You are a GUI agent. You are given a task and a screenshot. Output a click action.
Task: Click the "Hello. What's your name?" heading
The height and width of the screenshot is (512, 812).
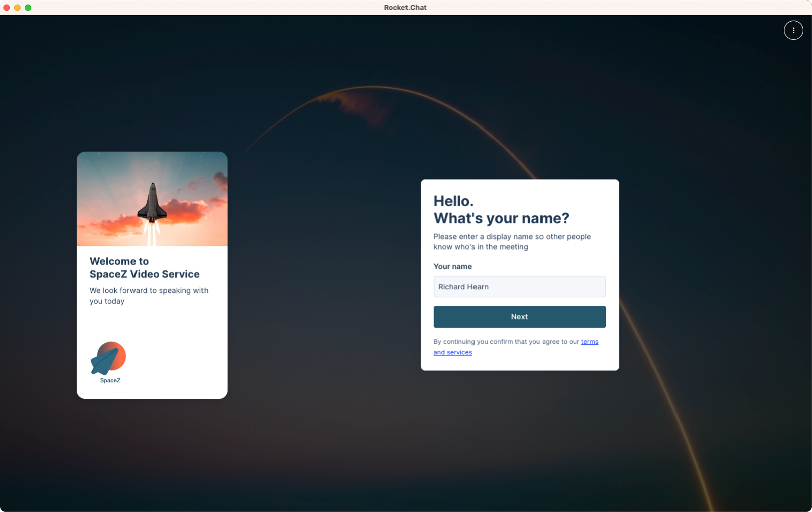501,210
